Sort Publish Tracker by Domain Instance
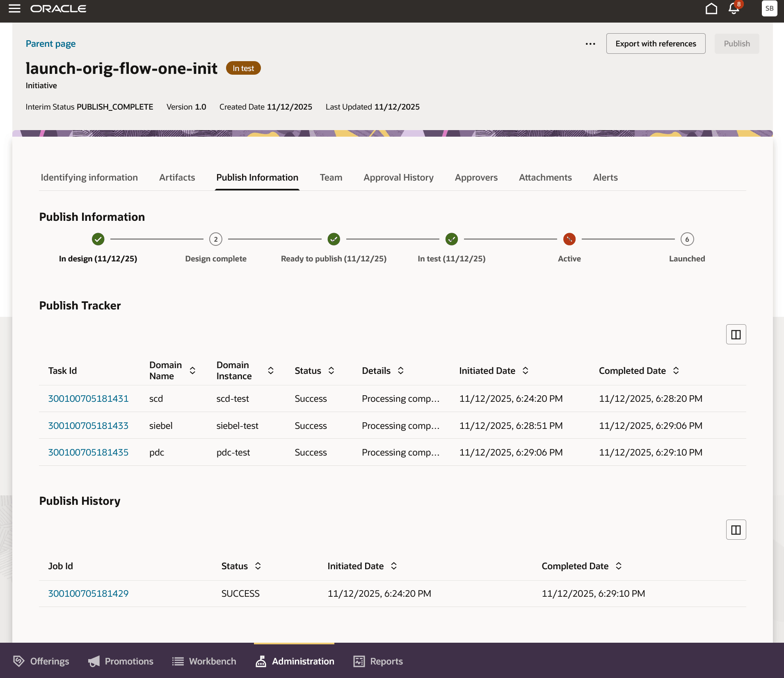This screenshot has height=678, width=784. (271, 371)
